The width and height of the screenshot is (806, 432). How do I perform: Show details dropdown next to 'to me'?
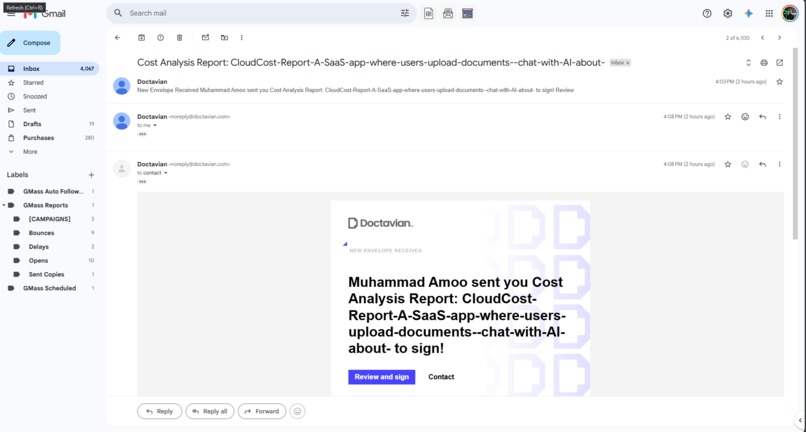point(155,125)
